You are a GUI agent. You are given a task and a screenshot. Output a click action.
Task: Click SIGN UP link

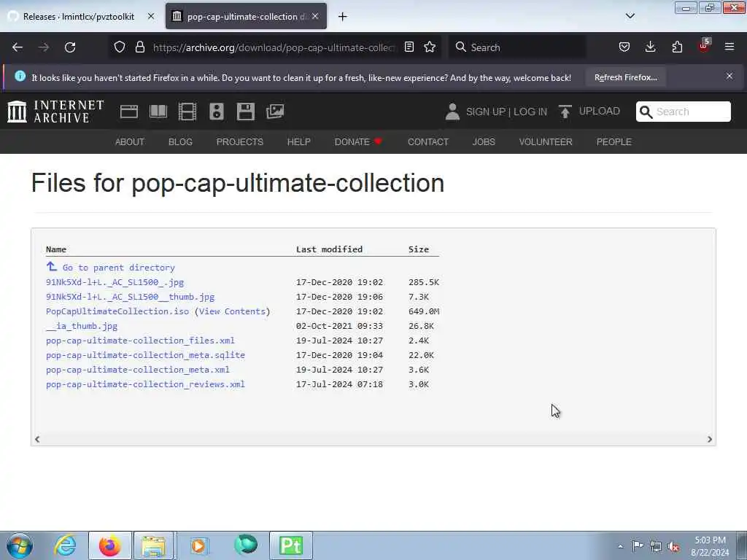pyautogui.click(x=485, y=112)
